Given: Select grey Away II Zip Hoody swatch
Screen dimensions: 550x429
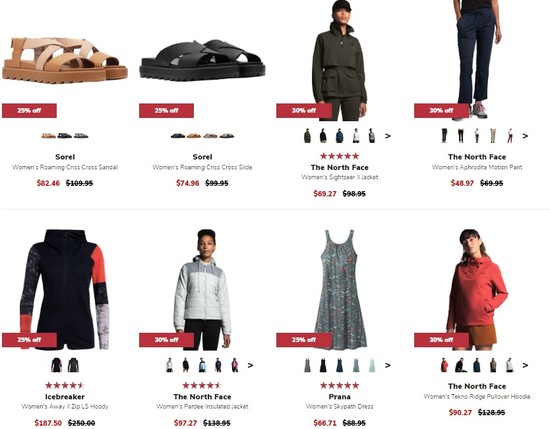Looking at the screenshot, I should (73, 365).
